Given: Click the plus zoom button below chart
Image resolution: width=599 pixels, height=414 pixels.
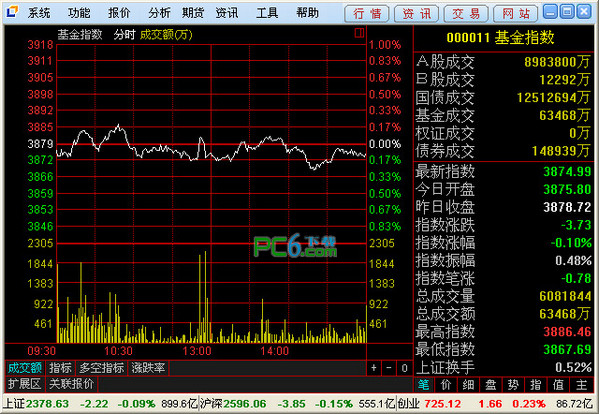Looking at the screenshot, I should click(x=374, y=368).
